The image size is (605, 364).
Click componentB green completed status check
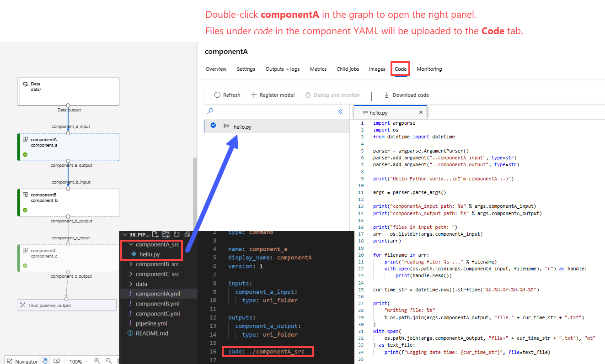[25, 210]
